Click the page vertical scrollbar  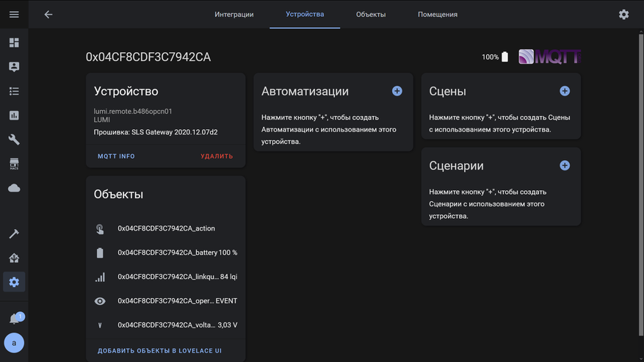point(641,185)
